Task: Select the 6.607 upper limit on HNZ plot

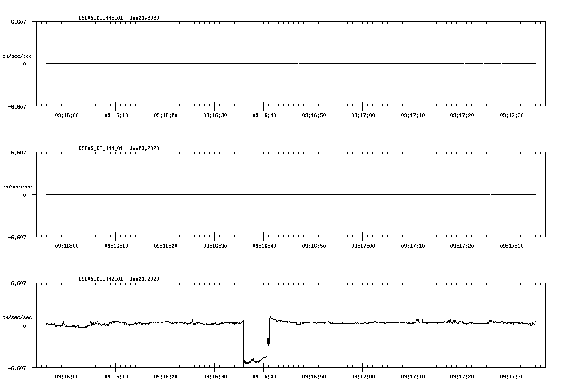Action: 19,283
